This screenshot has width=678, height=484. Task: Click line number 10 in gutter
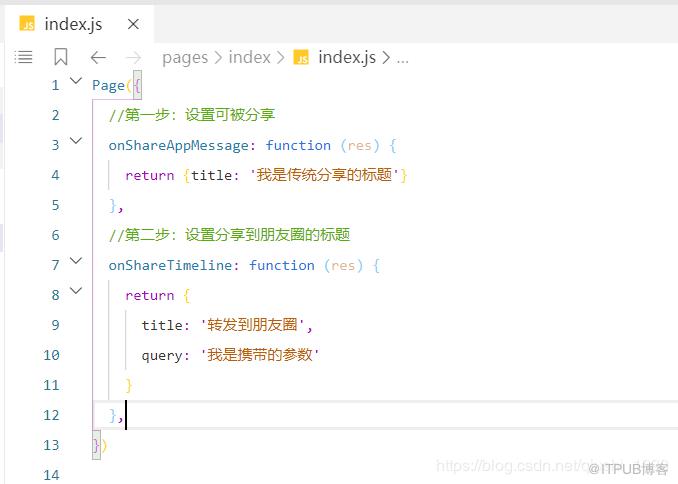tap(51, 355)
